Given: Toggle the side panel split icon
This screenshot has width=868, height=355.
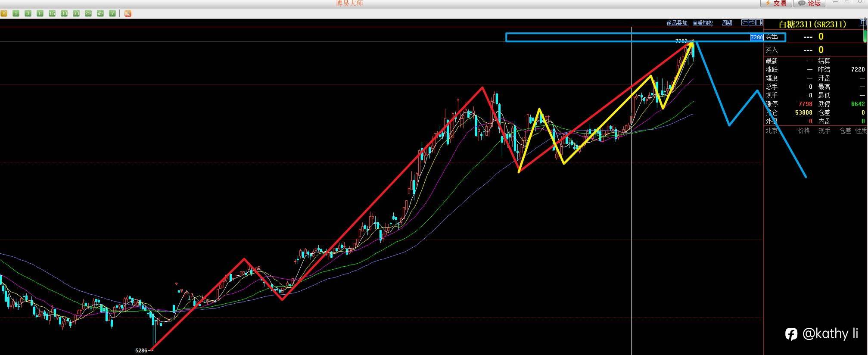Looking at the screenshot, I should pyautogui.click(x=759, y=22).
